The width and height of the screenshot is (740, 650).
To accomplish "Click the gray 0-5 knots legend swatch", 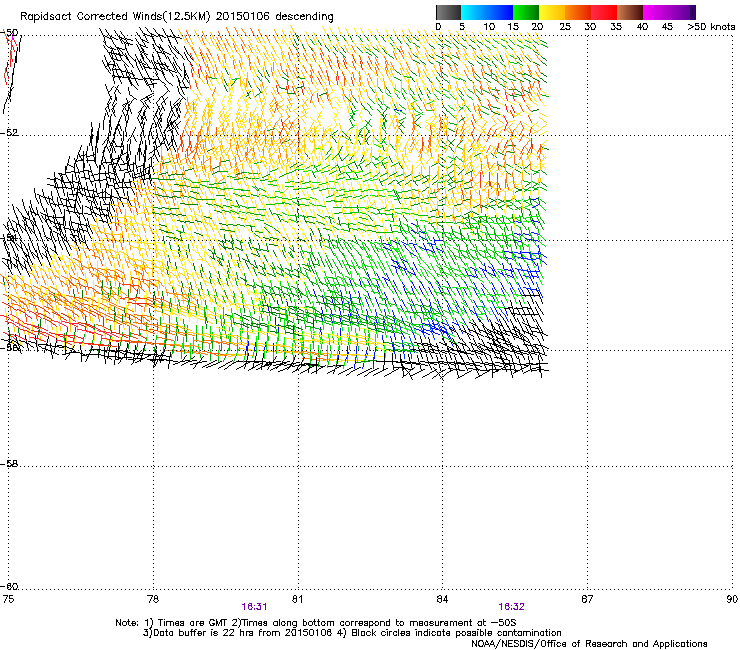I will 448,12.
